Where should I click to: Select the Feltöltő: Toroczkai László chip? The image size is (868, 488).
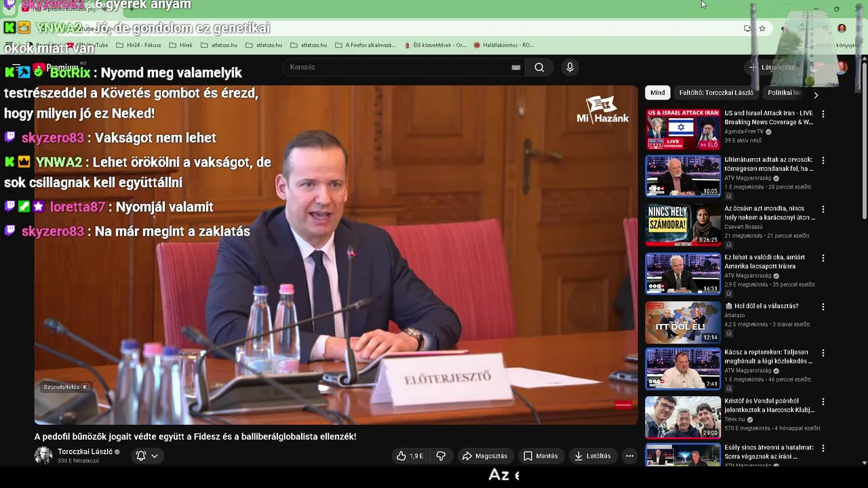(716, 93)
